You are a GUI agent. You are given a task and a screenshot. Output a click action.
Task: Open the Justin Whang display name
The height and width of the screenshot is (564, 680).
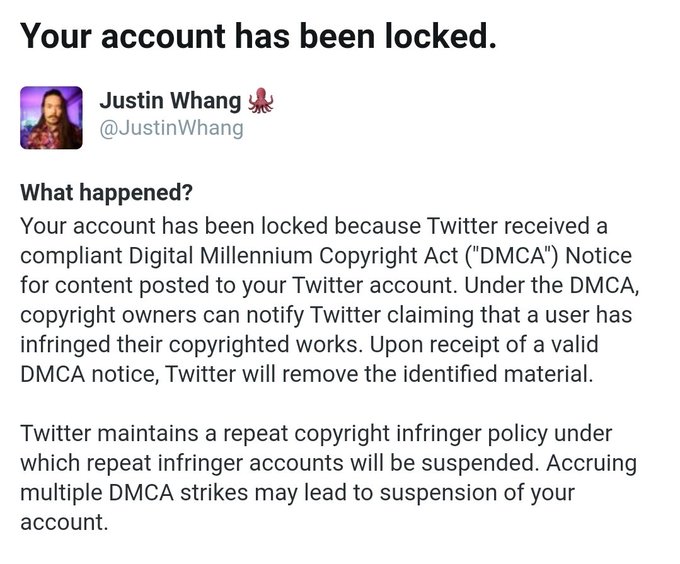click(x=170, y=100)
